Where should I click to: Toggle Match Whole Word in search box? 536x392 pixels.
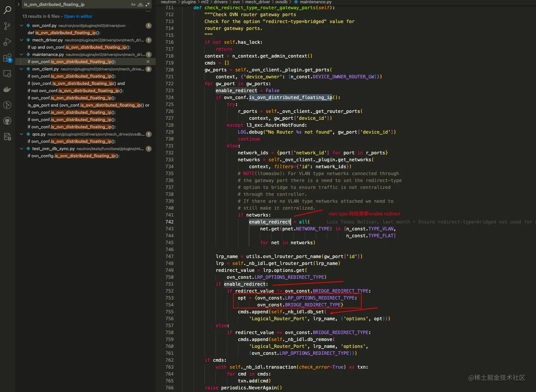140,5
